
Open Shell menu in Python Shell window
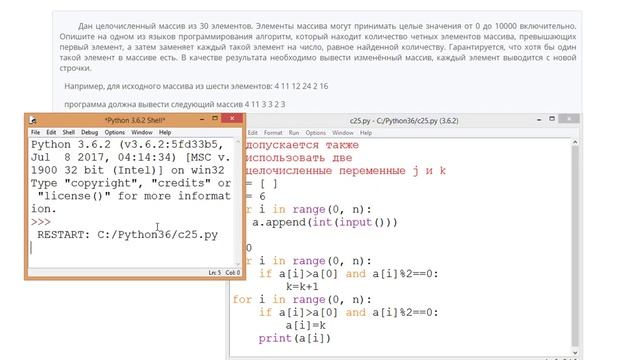point(69,132)
